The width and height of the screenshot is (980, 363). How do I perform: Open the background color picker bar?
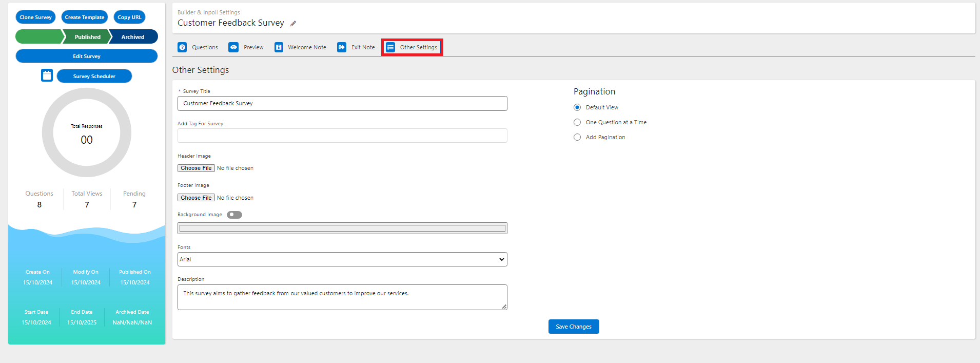pyautogui.click(x=342, y=228)
